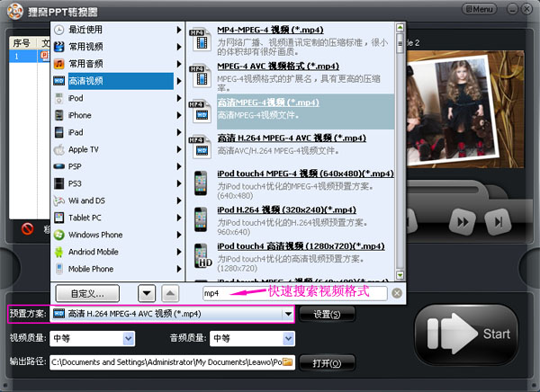Screen dimensions: 540x392
Task: Open the Menu button in title bar
Action: 479,9
